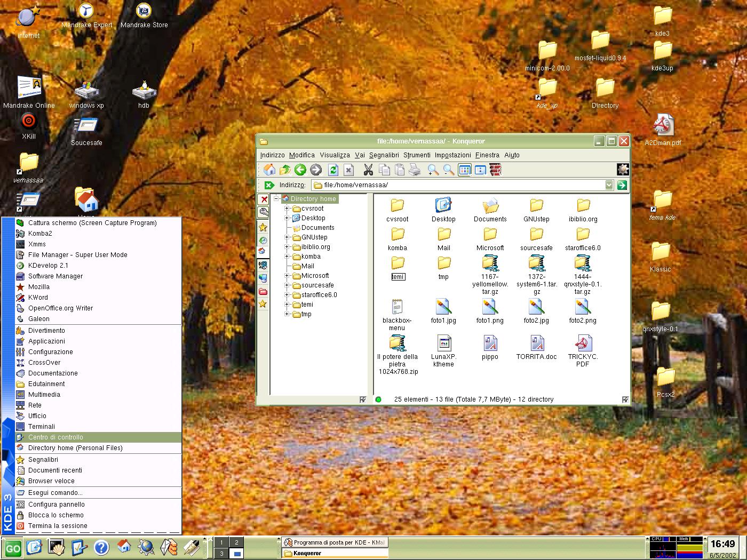
Task: Expand the GNUstep tree folder
Action: (x=287, y=237)
